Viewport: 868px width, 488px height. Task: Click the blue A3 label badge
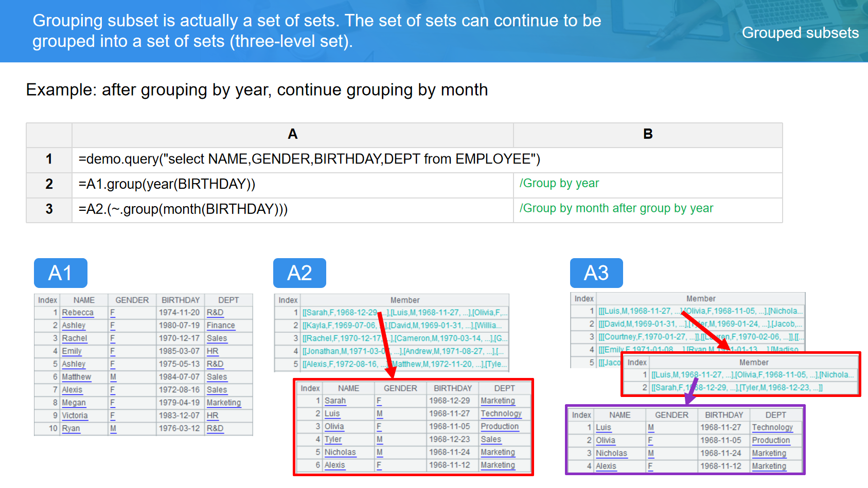pyautogui.click(x=596, y=273)
